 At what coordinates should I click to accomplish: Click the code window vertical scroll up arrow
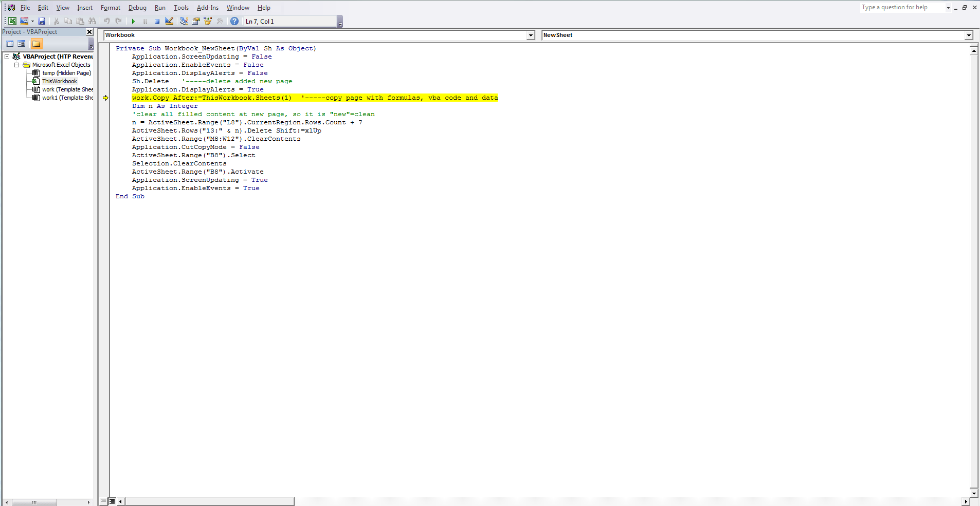tap(974, 50)
